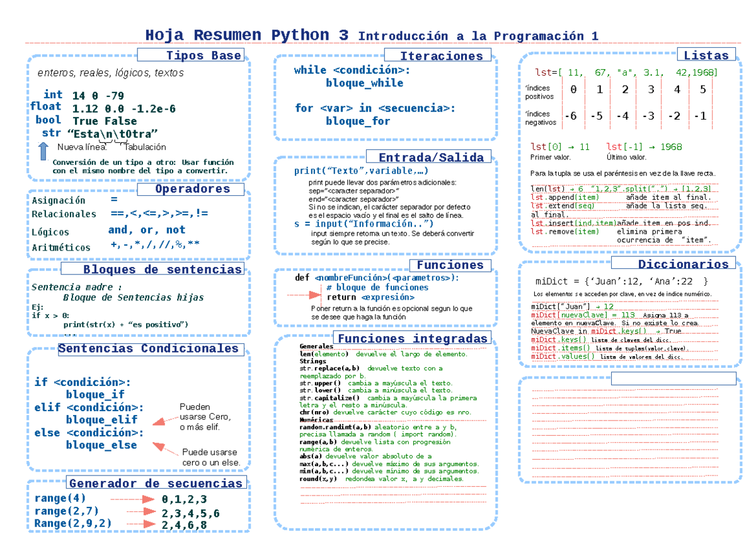The image size is (756, 534).
Task: Select the Funciones integradas heading
Action: (413, 339)
